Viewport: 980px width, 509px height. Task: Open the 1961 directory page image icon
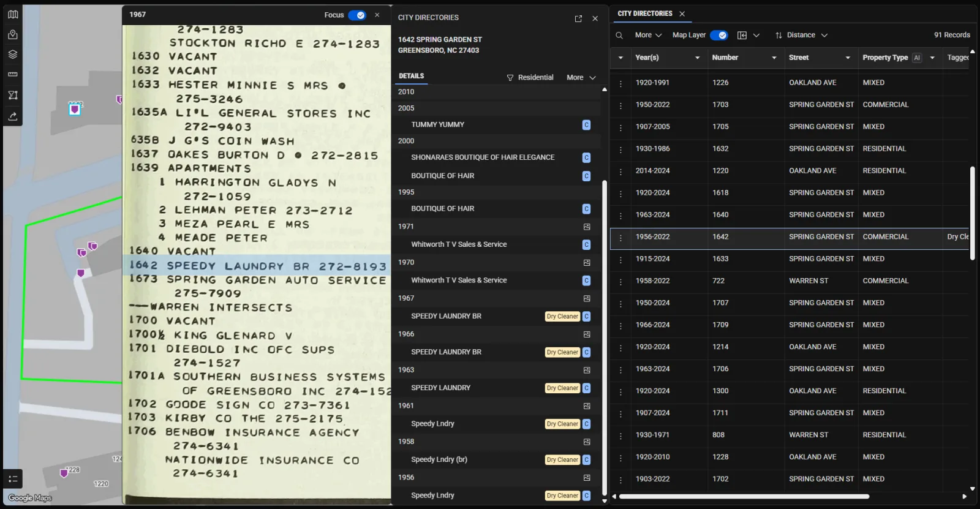(587, 405)
